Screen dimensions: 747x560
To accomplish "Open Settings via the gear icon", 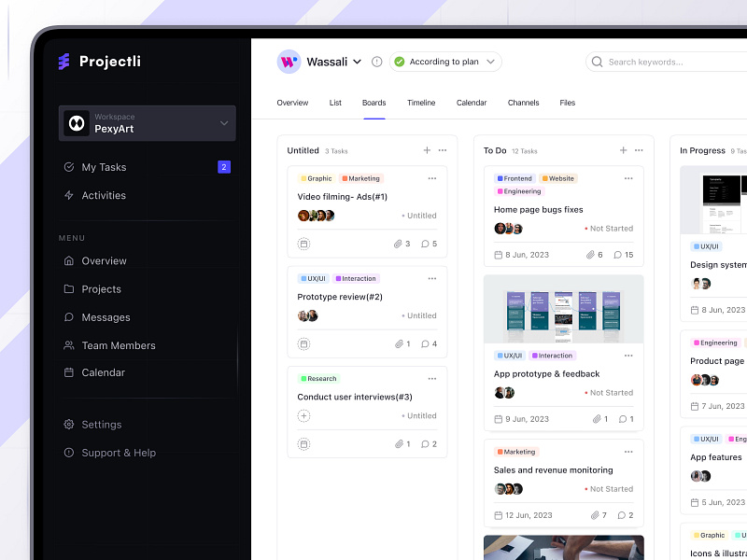I will [67, 424].
